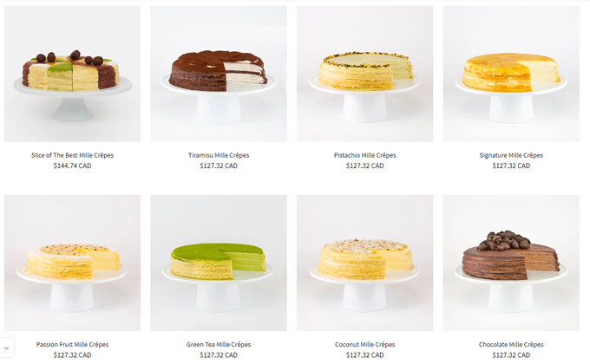Follow the Tiramisu Mille Crêpes product link
The width and height of the screenshot is (590, 364).
point(219,155)
